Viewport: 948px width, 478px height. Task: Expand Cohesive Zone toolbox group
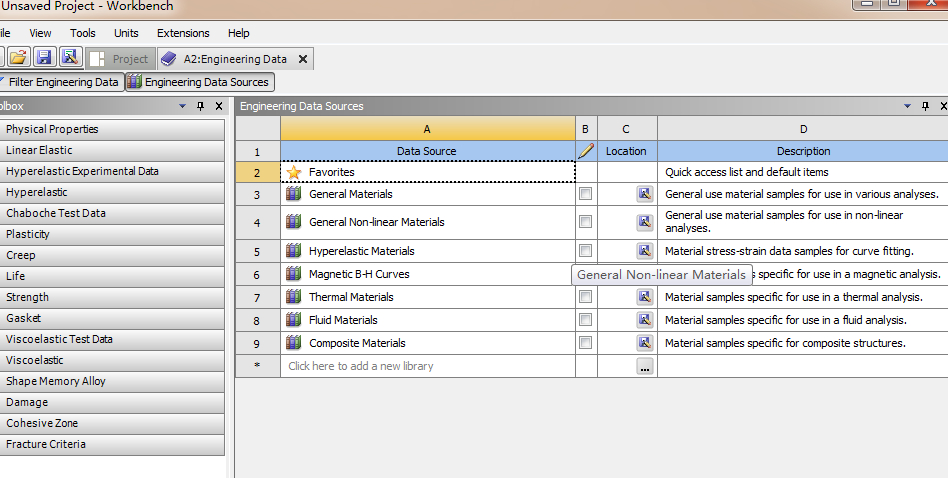click(112, 423)
